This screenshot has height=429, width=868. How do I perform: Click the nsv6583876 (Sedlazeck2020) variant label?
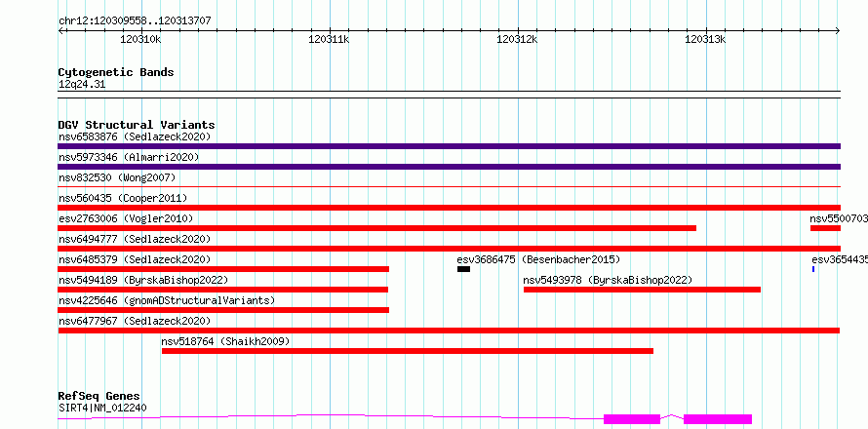point(135,136)
